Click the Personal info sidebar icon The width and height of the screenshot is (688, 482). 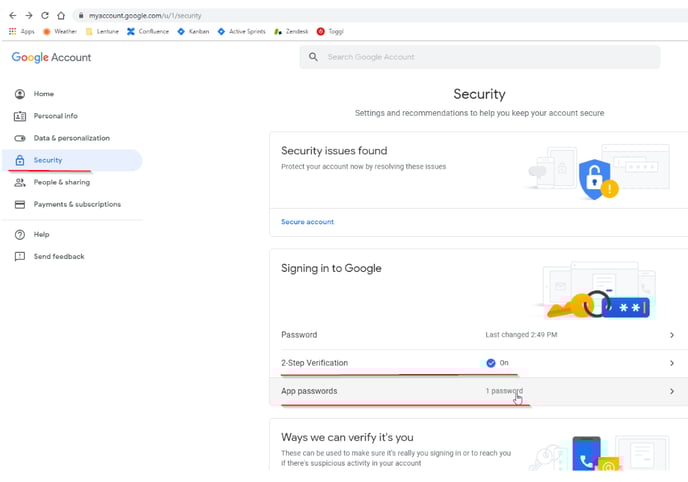(x=20, y=116)
